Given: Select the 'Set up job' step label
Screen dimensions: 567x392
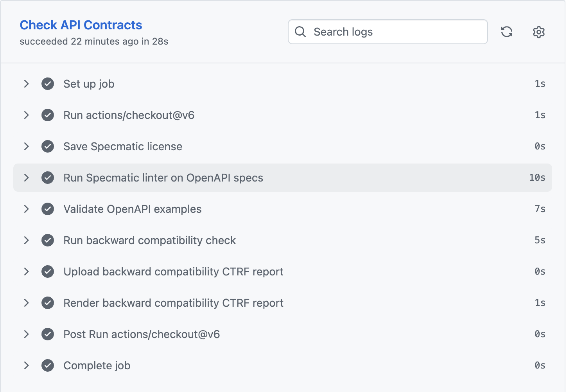Looking at the screenshot, I should pos(89,84).
